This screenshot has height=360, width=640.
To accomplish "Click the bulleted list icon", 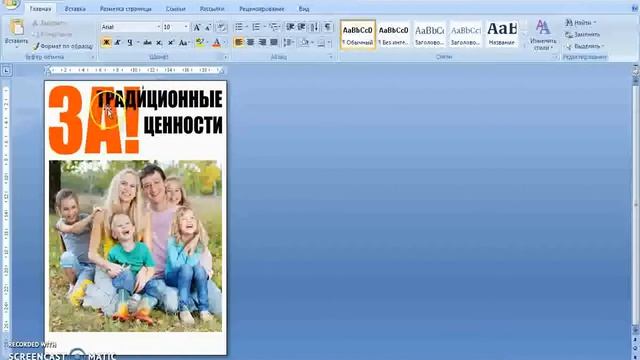I will point(240,27).
